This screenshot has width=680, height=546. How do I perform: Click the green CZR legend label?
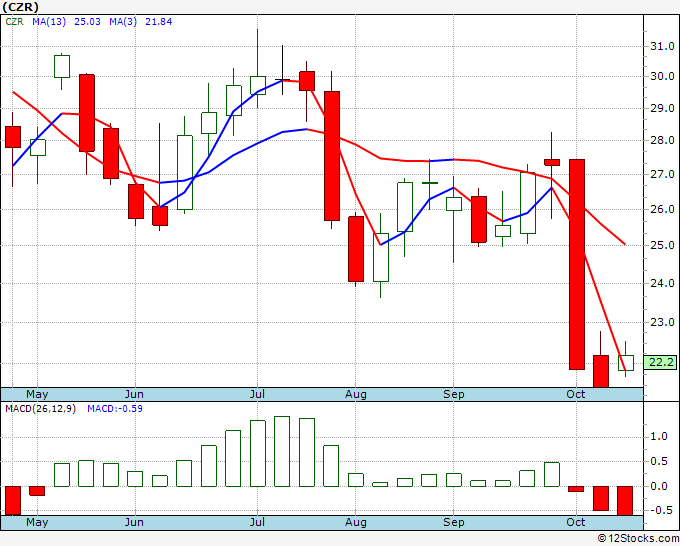14,21
